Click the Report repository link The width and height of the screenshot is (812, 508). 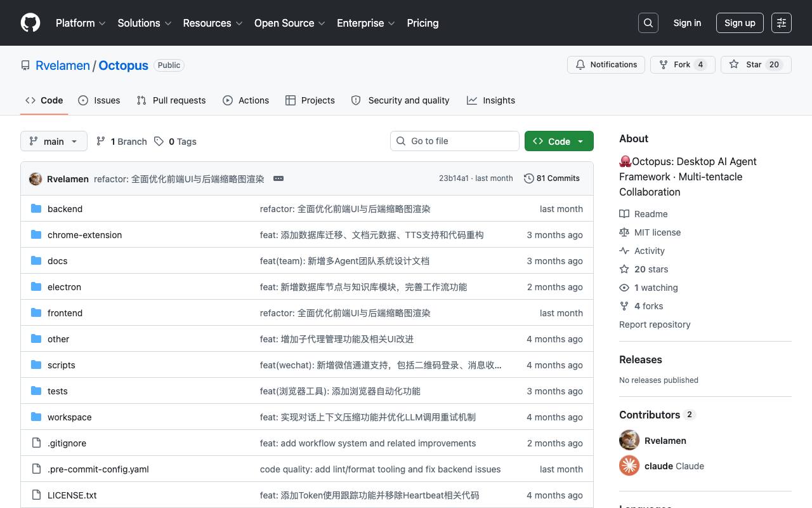pos(655,324)
